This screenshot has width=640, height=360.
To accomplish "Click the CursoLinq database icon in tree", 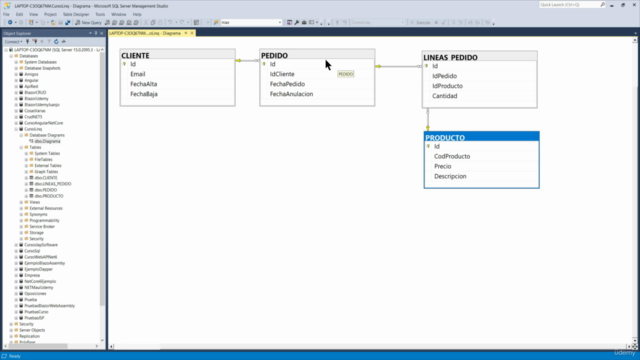I will [x=21, y=129].
